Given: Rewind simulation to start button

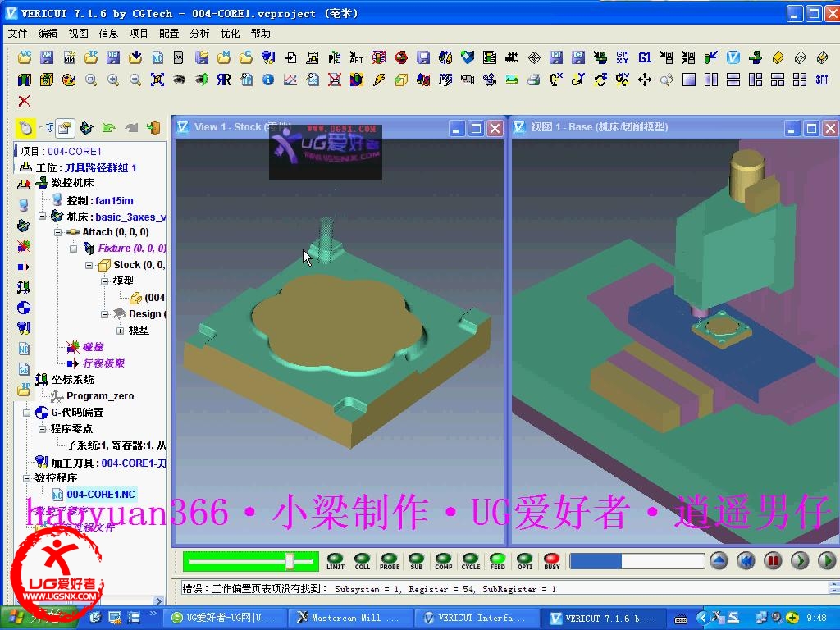Looking at the screenshot, I should pos(746,561).
